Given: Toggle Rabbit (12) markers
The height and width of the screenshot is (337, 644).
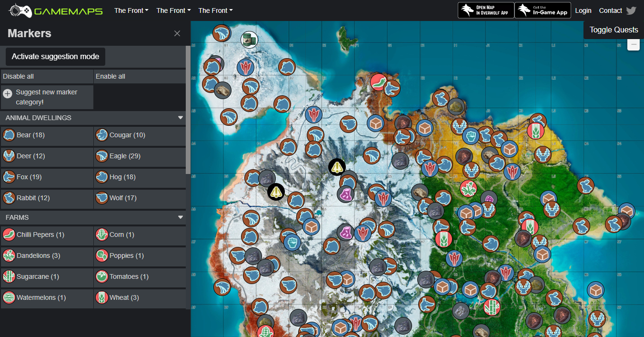Looking at the screenshot, I should pos(47,198).
